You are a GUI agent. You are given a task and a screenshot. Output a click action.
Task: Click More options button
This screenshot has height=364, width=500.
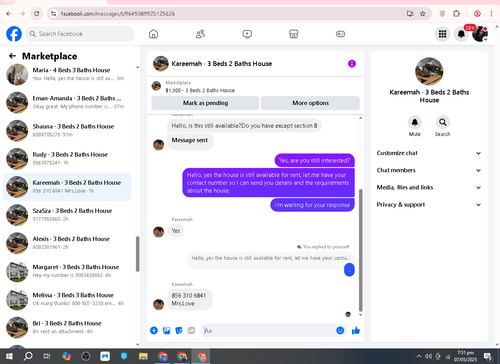[x=310, y=103]
